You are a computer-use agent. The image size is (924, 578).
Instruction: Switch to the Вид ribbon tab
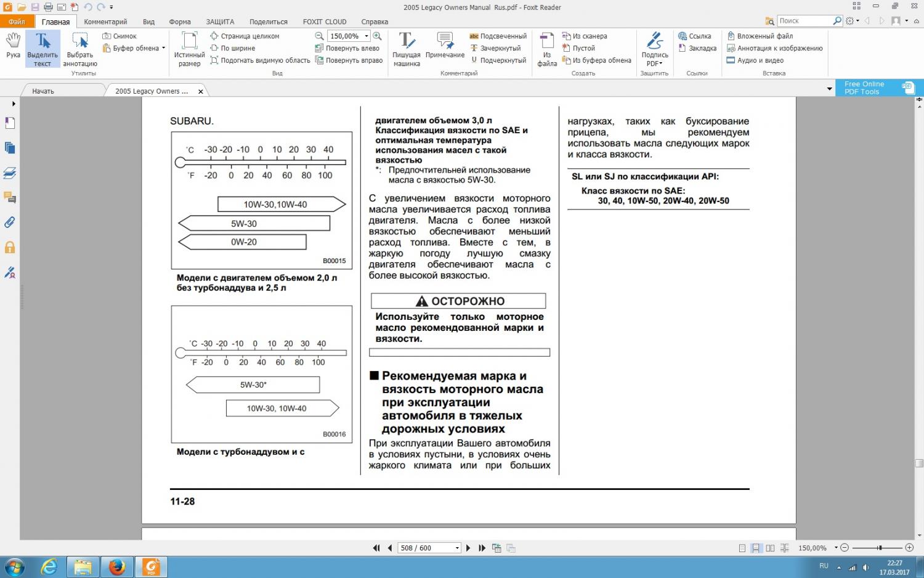tap(148, 22)
